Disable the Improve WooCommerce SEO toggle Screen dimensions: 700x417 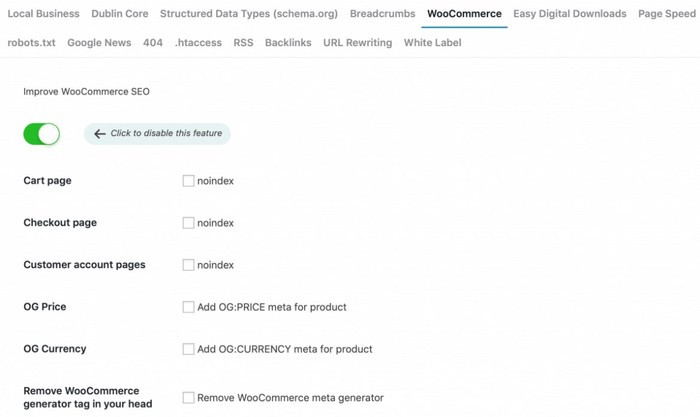(41, 134)
